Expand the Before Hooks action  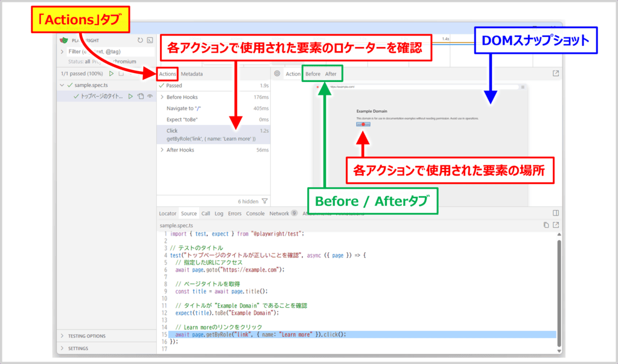coord(162,97)
